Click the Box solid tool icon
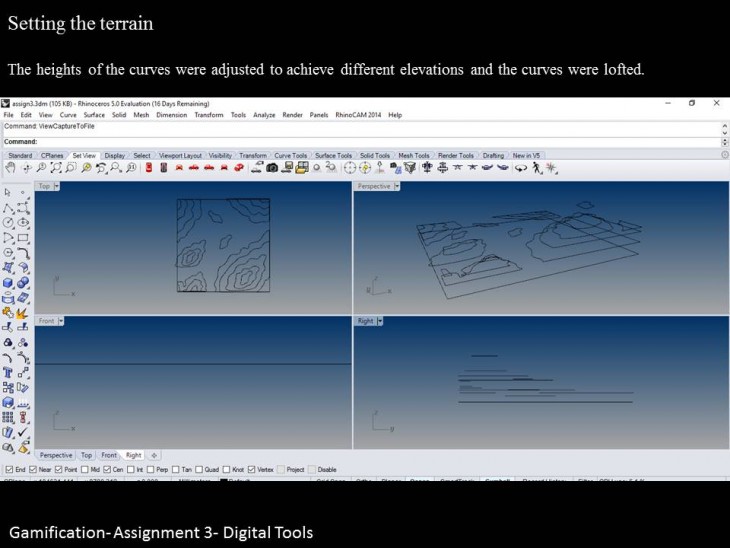730x548 pixels. (x=8, y=283)
